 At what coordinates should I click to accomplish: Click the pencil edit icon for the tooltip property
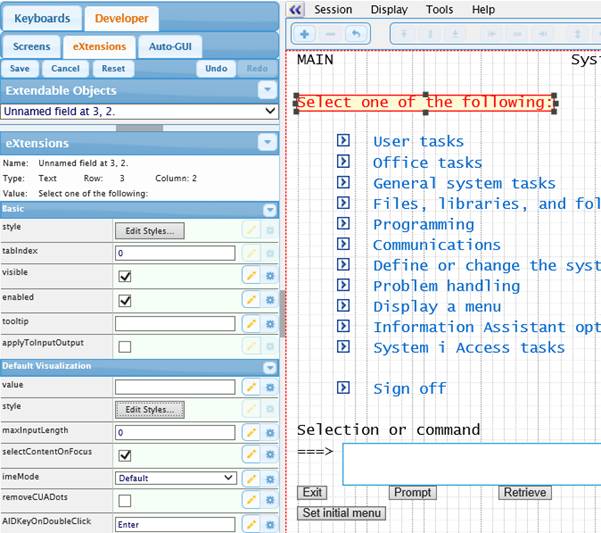pos(251,323)
